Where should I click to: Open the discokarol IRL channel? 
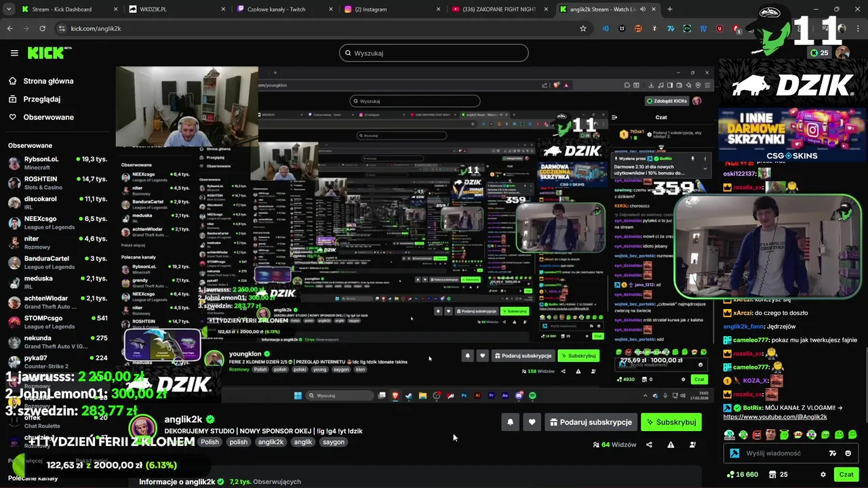[x=58, y=203]
